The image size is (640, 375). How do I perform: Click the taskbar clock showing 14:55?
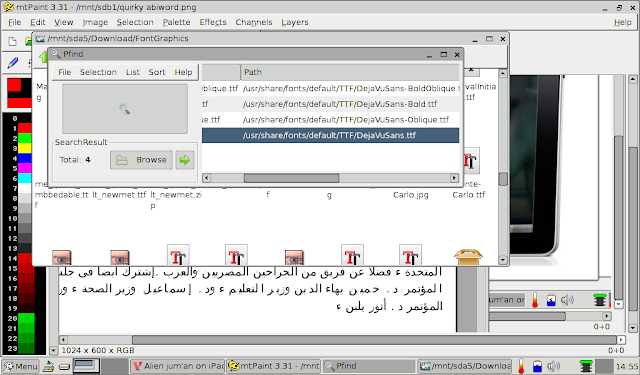(x=627, y=366)
